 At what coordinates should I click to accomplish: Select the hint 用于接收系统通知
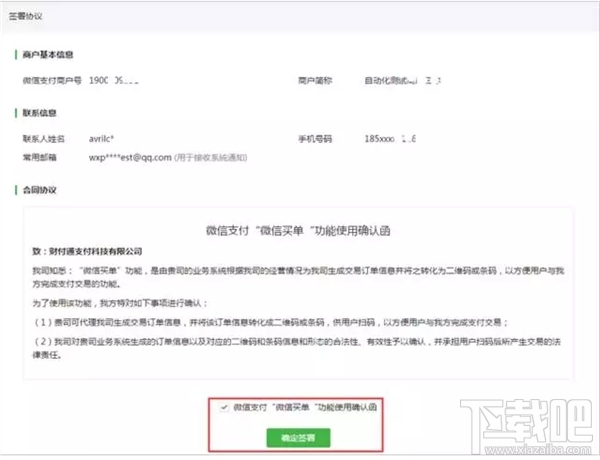point(211,157)
